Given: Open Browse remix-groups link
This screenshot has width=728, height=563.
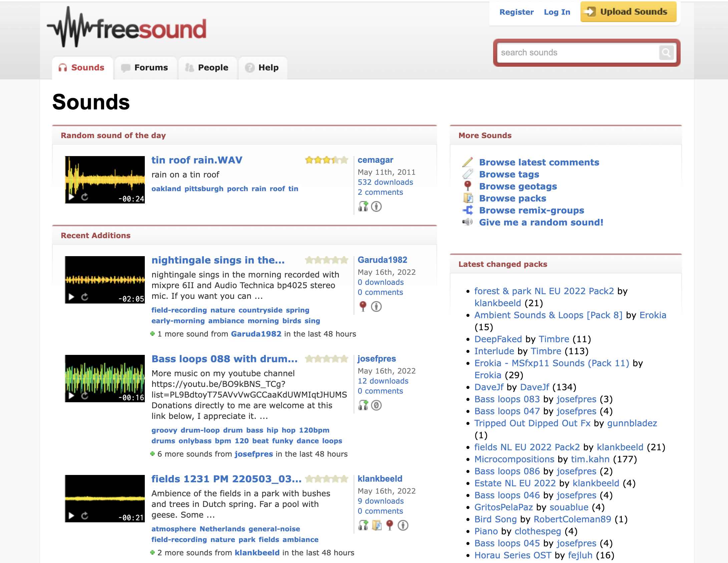Looking at the screenshot, I should (x=531, y=210).
